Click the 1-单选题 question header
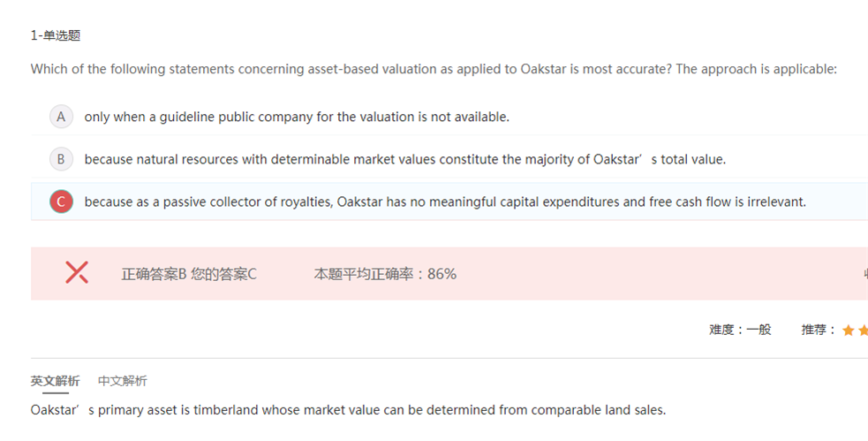Screen dimensions: 868x441 [x=57, y=35]
